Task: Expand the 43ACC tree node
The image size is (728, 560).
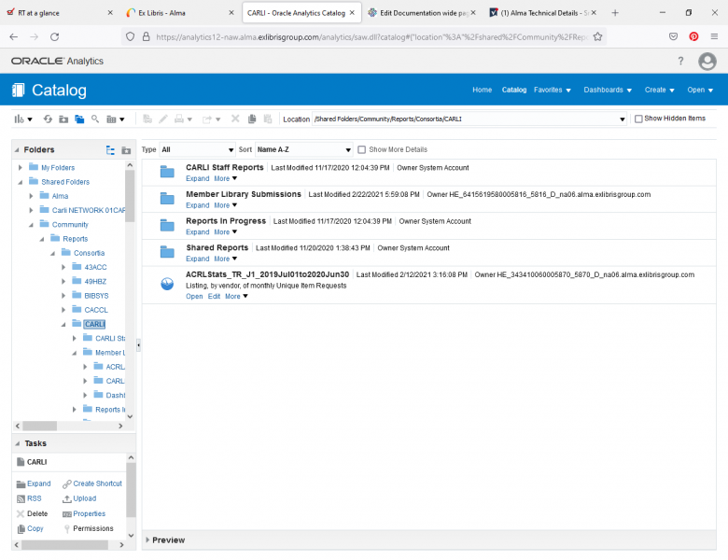Action: click(x=63, y=268)
